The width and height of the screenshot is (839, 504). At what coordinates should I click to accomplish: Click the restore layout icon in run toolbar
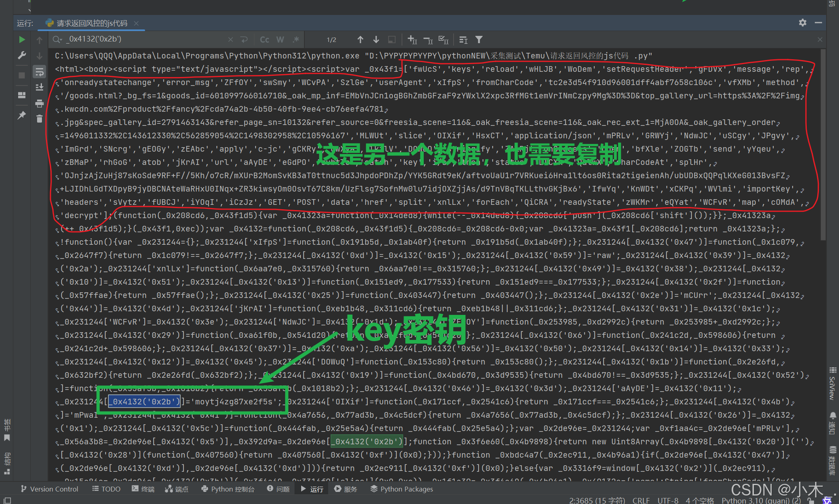[x=22, y=95]
